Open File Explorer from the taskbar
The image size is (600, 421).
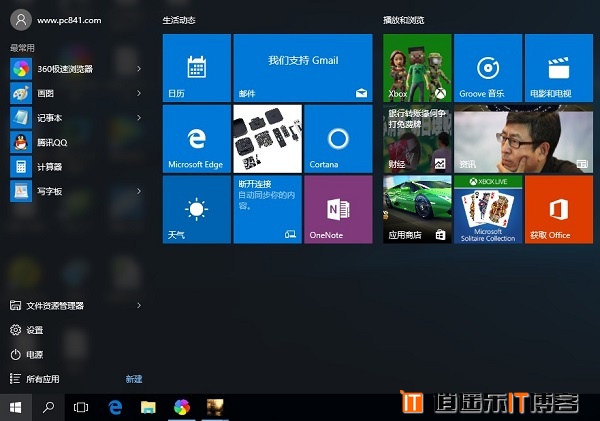pos(148,408)
